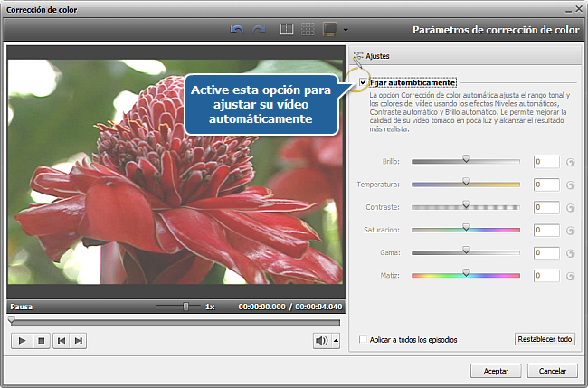
Task: Click the playback speed slider
Action: tap(185, 307)
